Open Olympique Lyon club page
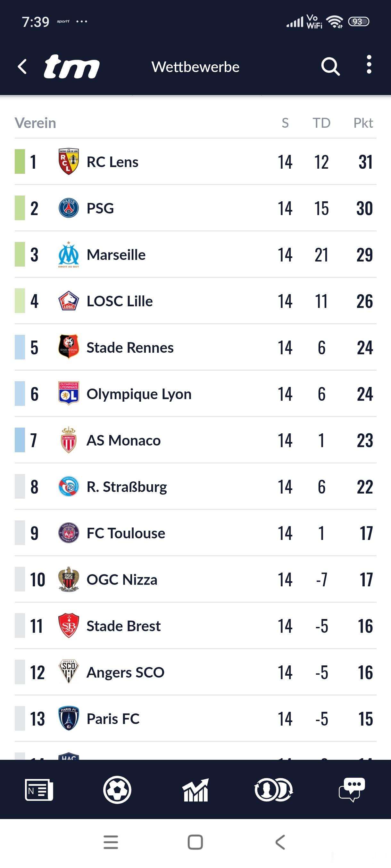Image resolution: width=391 pixels, height=868 pixels. pos(139,394)
